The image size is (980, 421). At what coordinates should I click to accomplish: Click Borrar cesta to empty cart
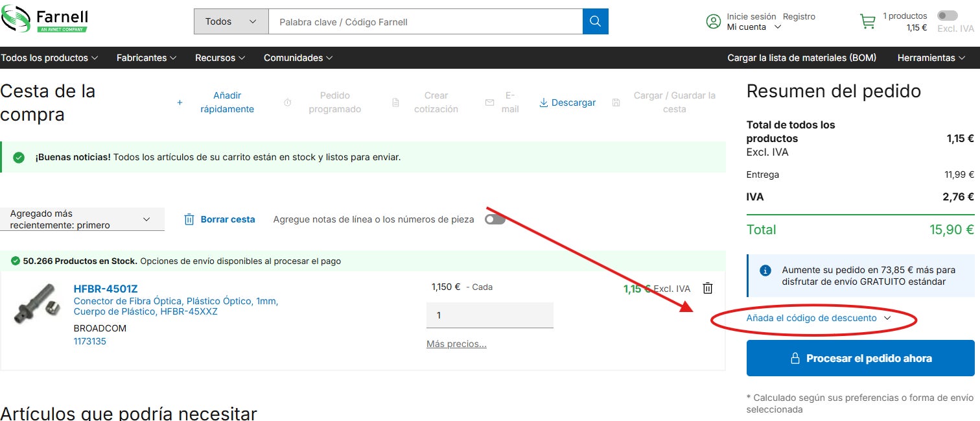220,219
